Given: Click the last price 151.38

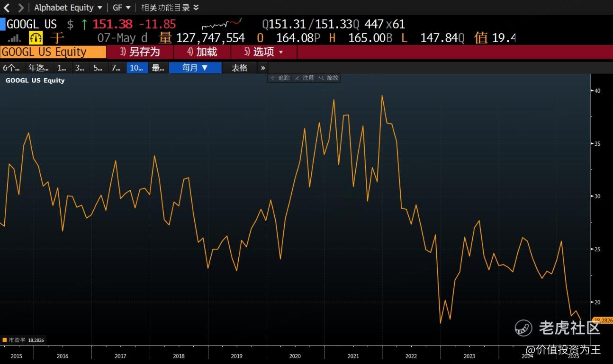Looking at the screenshot, I should [113, 24].
